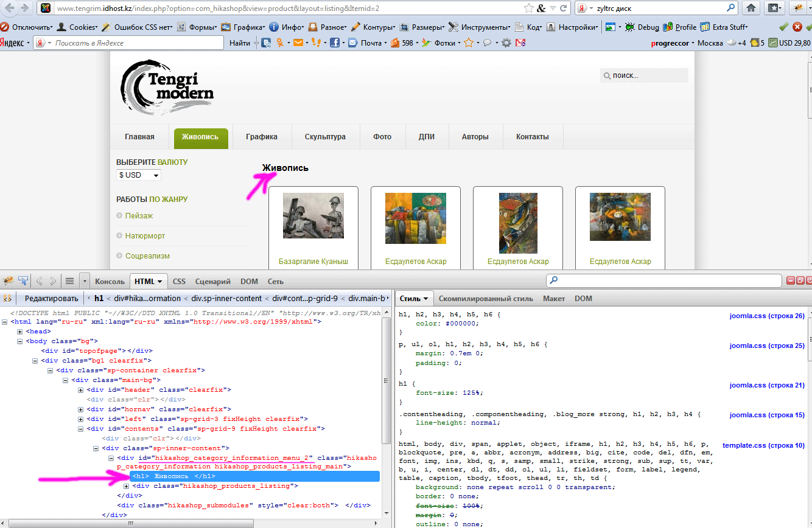
Task: Click the Редактировать button
Action: point(51,299)
